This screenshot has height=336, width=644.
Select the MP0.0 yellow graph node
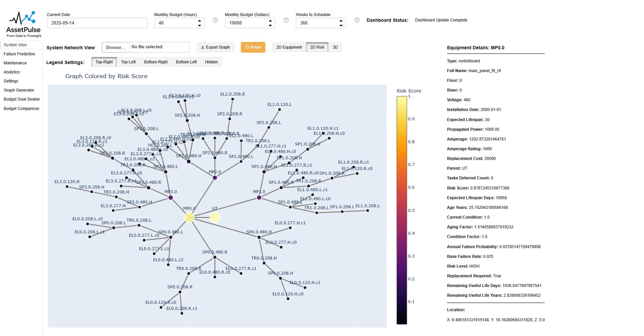point(190,218)
